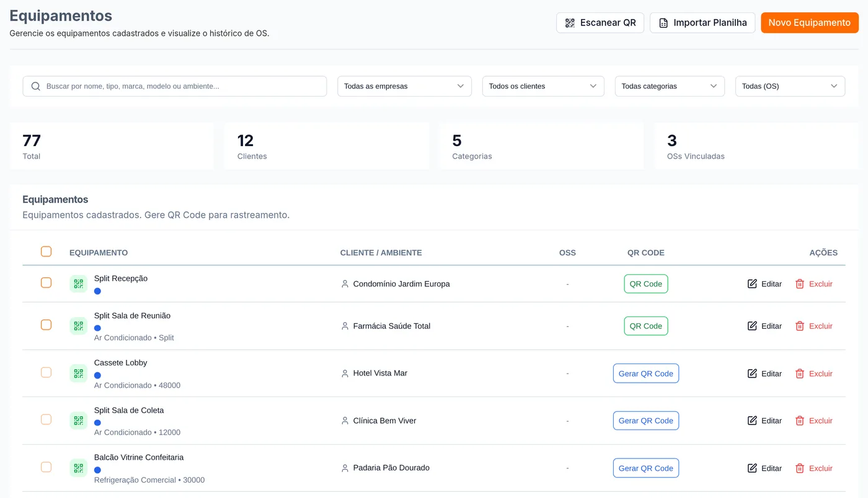Open the Todas categorias dropdown

pyautogui.click(x=670, y=86)
